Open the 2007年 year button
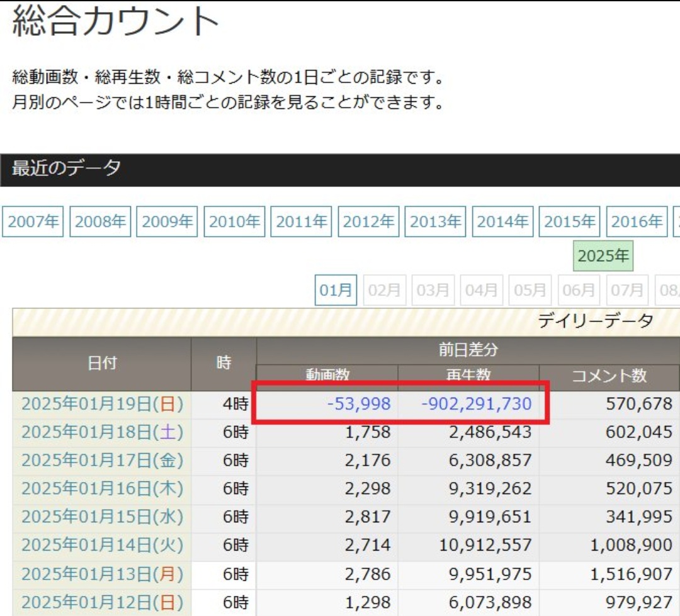680x616 pixels. [x=33, y=221]
